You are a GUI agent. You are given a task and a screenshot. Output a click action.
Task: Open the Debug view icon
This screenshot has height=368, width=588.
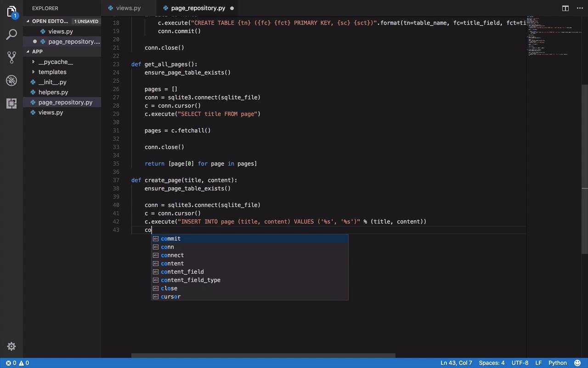pyautogui.click(x=11, y=80)
